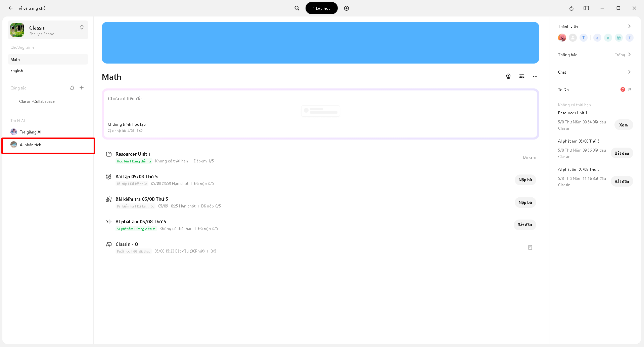Open the Math filter settings icon
The width and height of the screenshot is (644, 347).
pyautogui.click(x=522, y=77)
